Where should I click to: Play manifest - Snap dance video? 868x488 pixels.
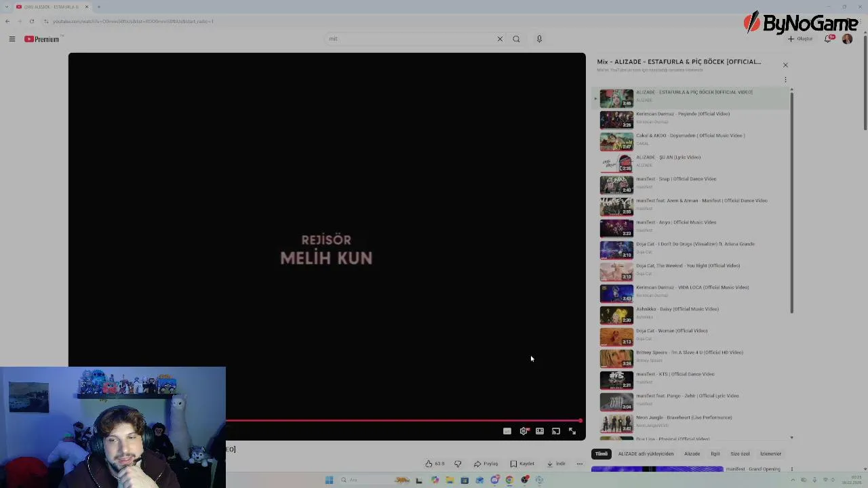click(x=692, y=184)
